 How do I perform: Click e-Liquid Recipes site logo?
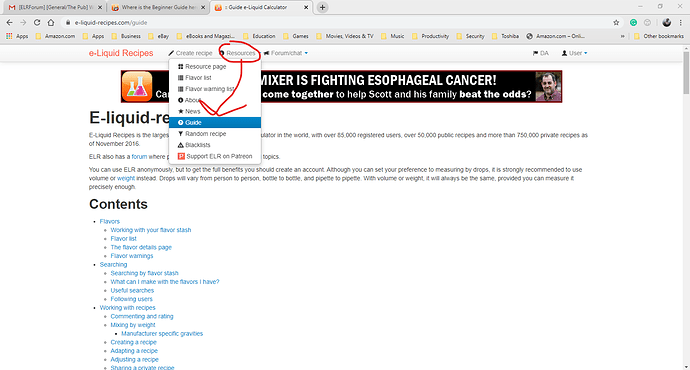coord(121,53)
